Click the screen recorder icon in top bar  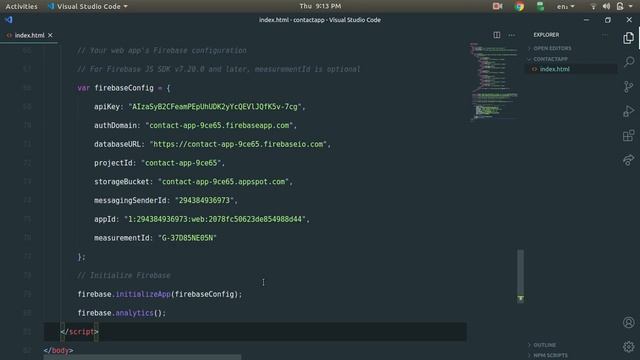point(497,6)
